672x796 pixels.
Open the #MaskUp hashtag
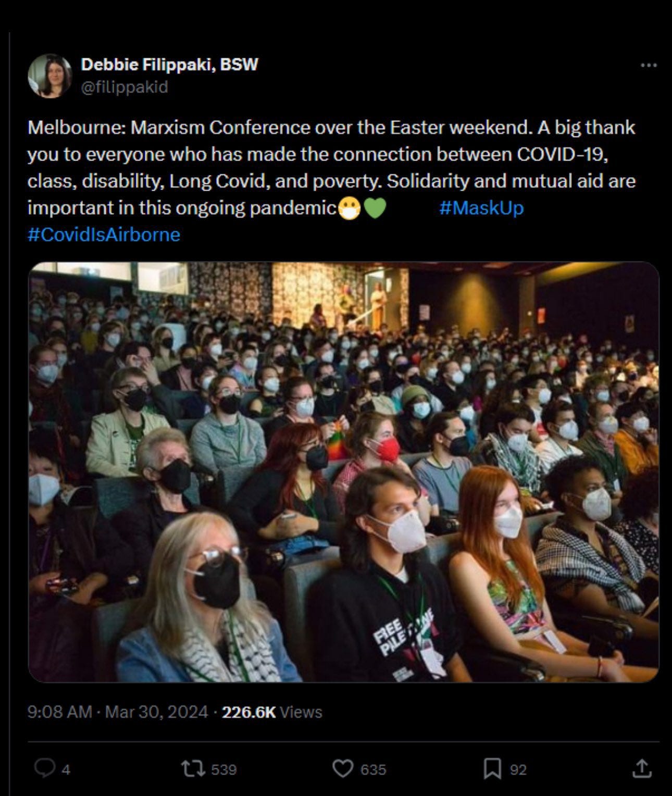click(x=481, y=208)
